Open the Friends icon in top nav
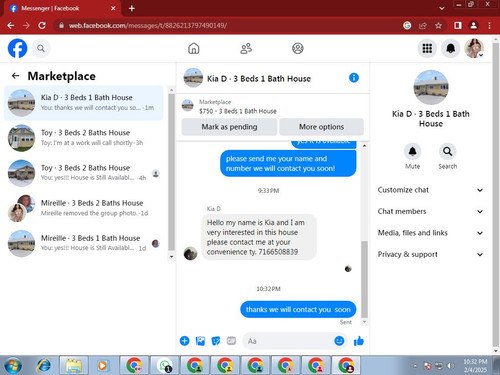Image resolution: width=500 pixels, height=375 pixels. 246,49
